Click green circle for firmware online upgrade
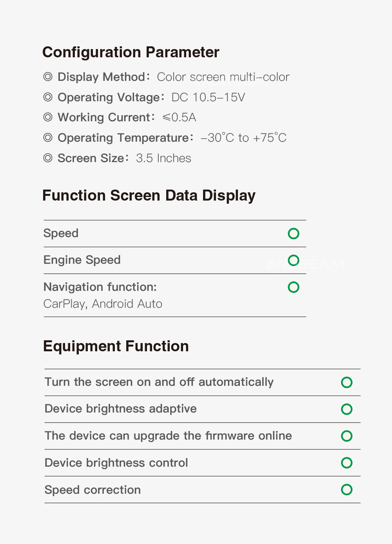Viewport: 392px width, 544px height. 347,436
